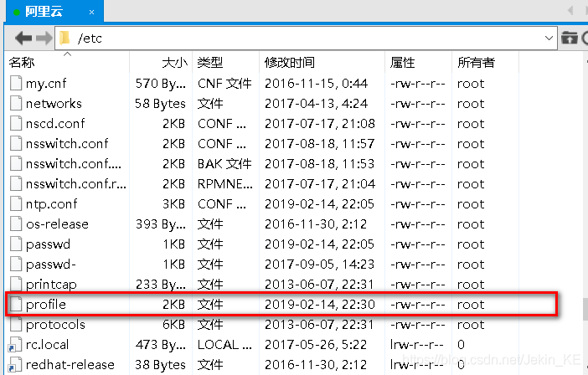588x375 pixels.
Task: Click the profile file icon
Action: [x=16, y=304]
